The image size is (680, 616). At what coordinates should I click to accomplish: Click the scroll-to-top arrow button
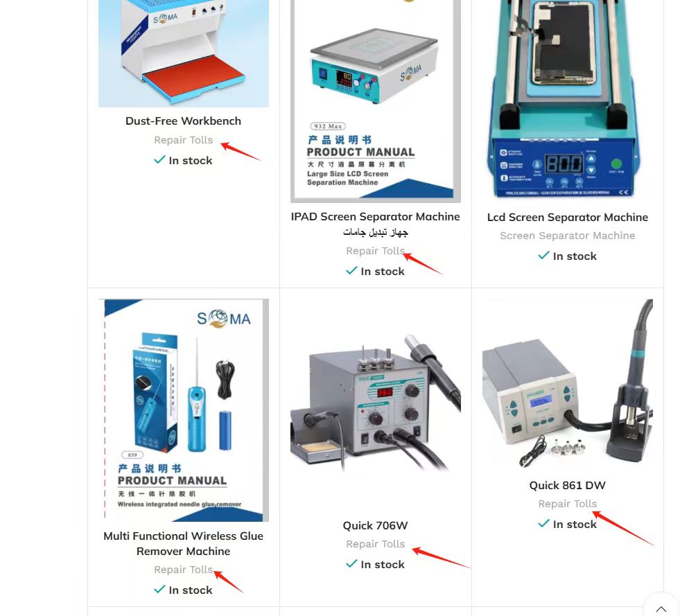pos(661,608)
